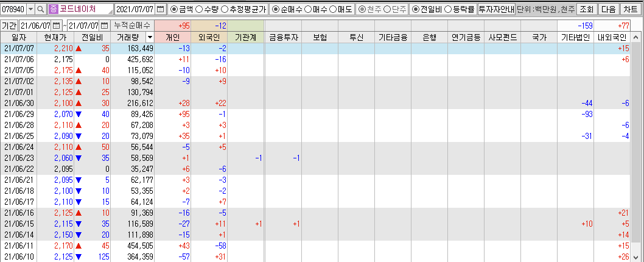Click the 개인 column header
This screenshot has height=262, width=644.
173,38
